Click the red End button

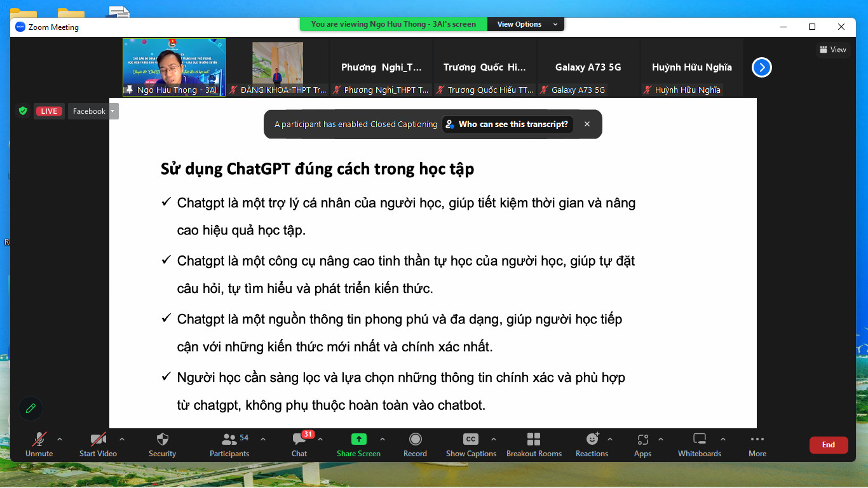[x=828, y=445]
